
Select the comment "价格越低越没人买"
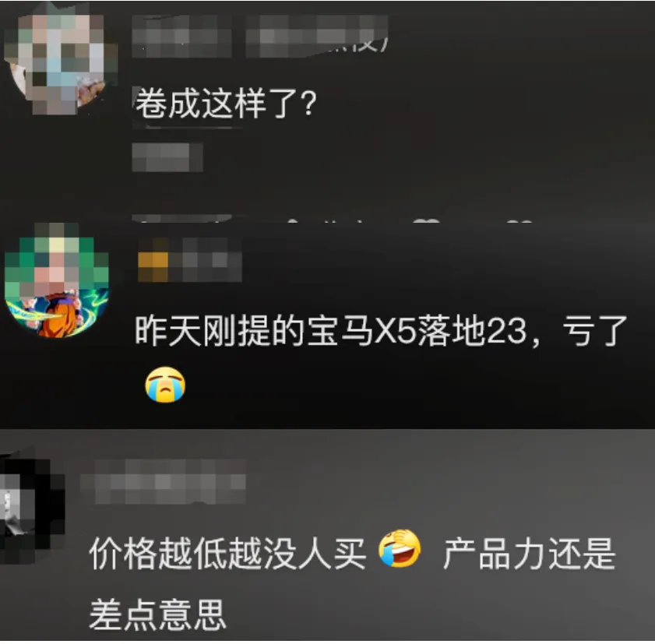click(227, 554)
